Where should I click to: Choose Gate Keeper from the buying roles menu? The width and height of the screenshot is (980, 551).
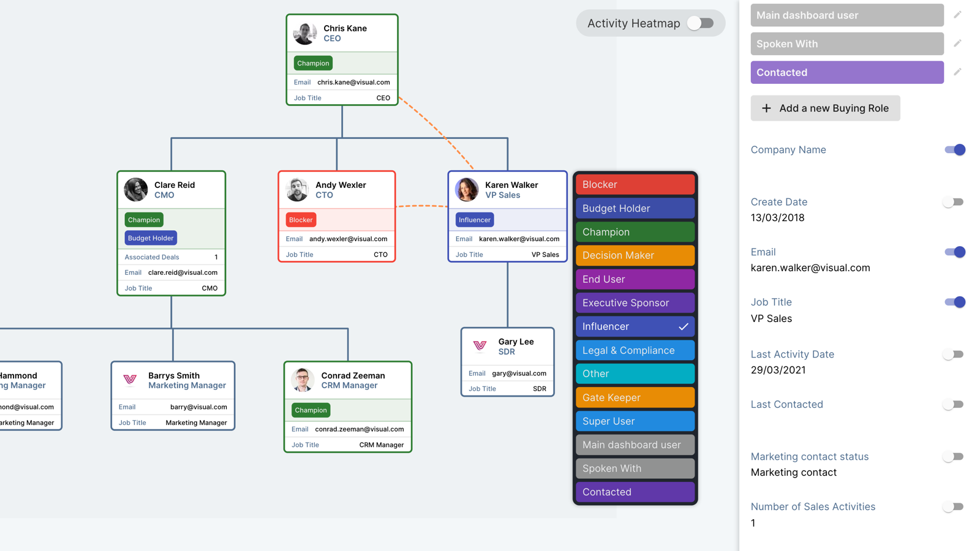point(635,397)
